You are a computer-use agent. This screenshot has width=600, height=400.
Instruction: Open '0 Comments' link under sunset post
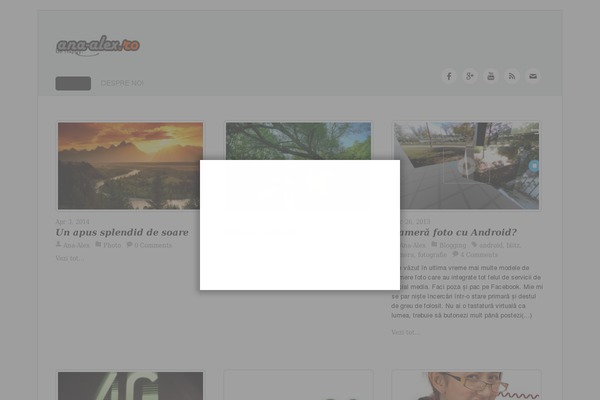pyautogui.click(x=153, y=245)
